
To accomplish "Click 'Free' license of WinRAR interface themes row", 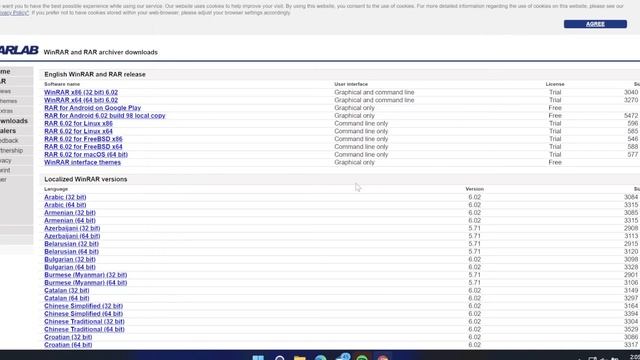I will [x=555, y=162].
